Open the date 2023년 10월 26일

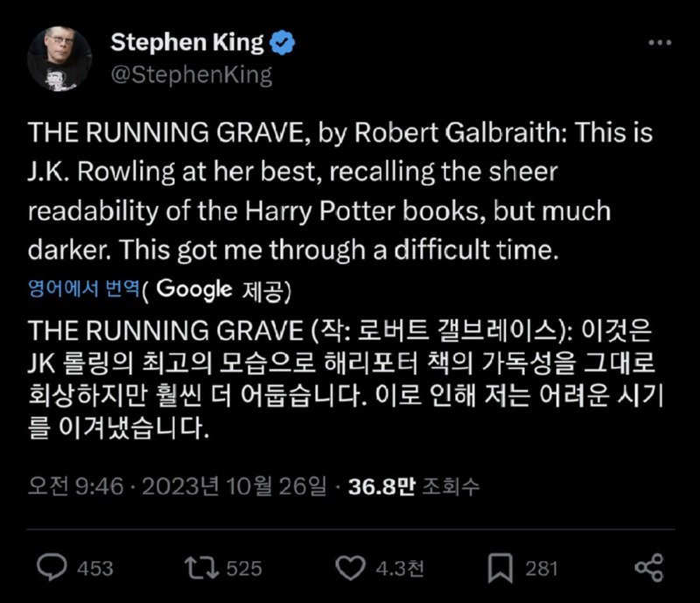click(x=234, y=486)
